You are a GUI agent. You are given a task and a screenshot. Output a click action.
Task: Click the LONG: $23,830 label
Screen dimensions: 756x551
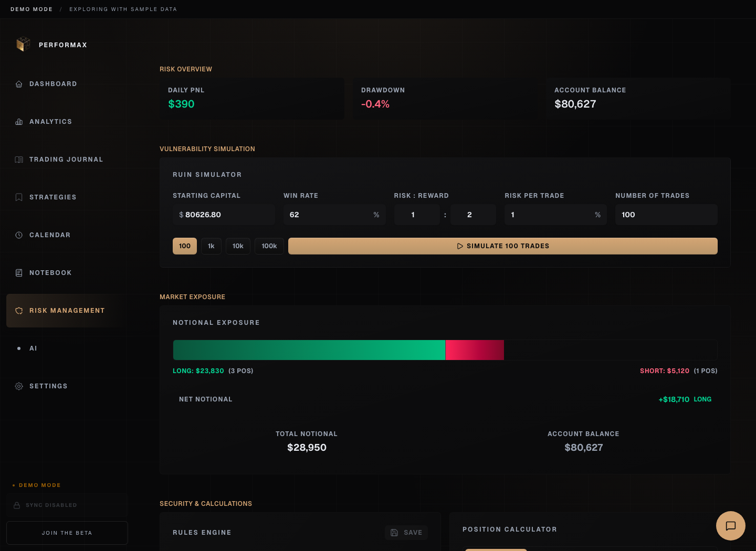198,371
